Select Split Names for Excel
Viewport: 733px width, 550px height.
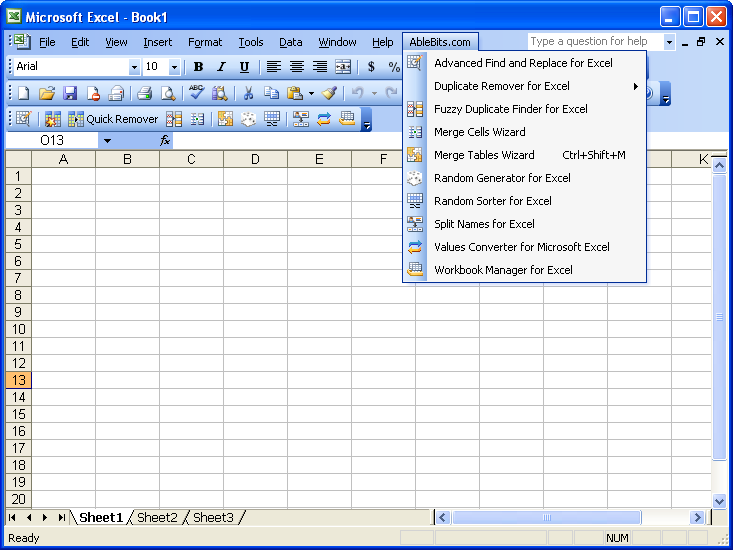pyautogui.click(x=525, y=224)
